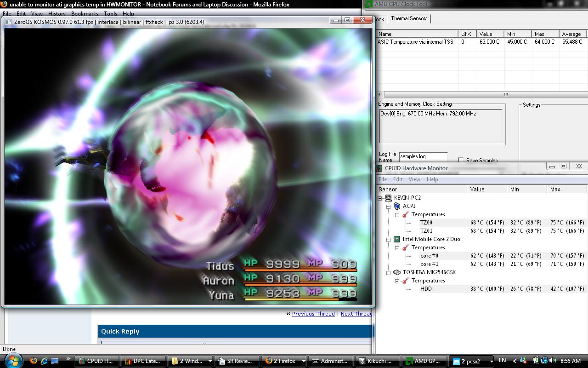Open the Windows Start orb
This screenshot has height=368, width=588.
13,361
